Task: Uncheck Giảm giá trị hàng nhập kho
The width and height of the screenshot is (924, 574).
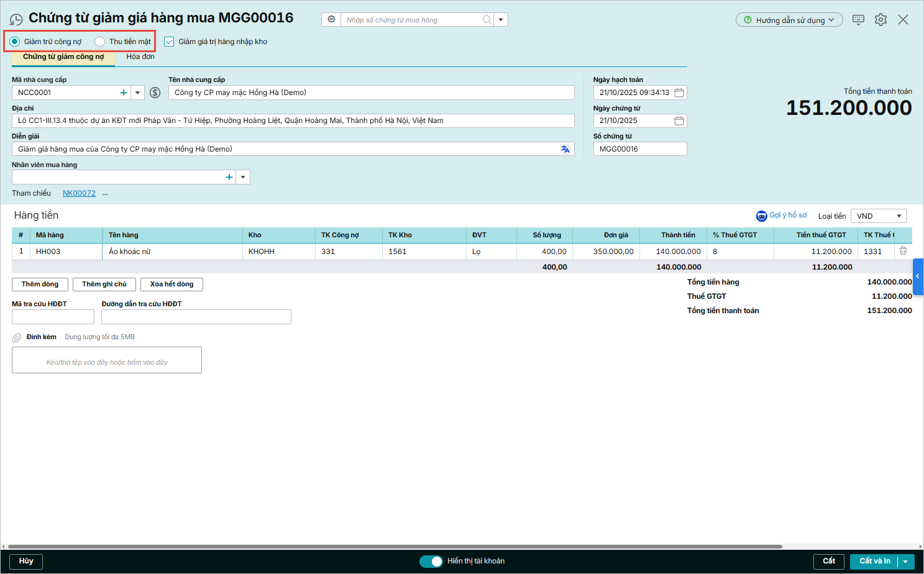Action: (169, 42)
